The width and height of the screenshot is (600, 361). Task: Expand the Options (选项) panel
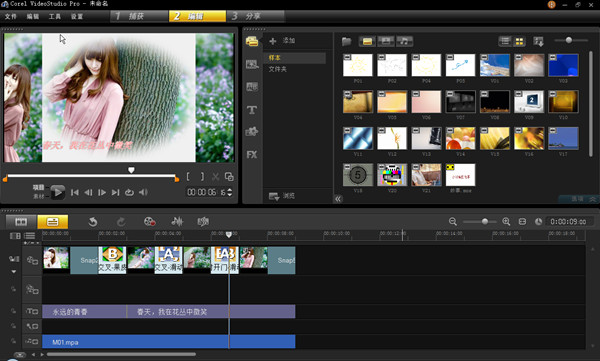(579, 199)
